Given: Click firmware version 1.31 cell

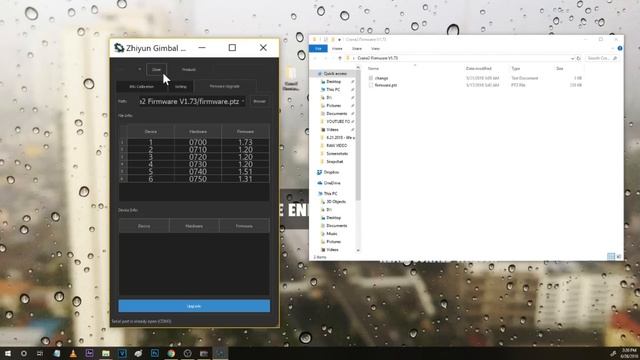Looking at the screenshot, I should click(245, 179).
